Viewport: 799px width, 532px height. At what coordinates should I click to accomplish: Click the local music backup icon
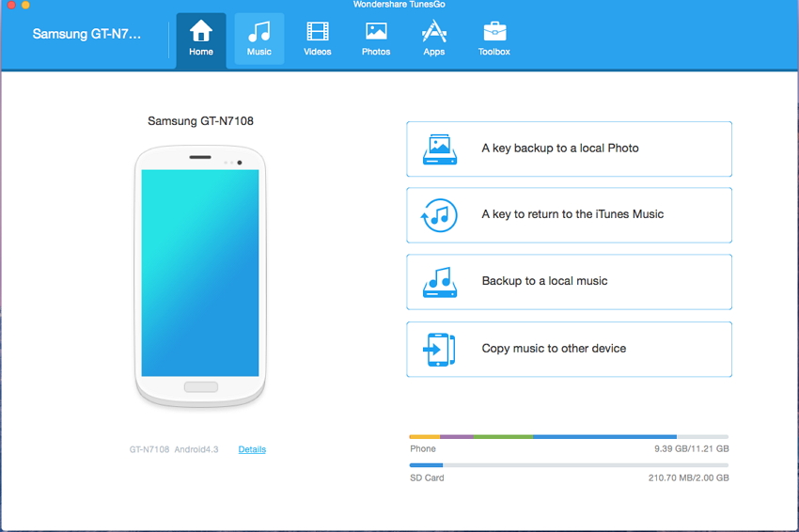tap(439, 282)
